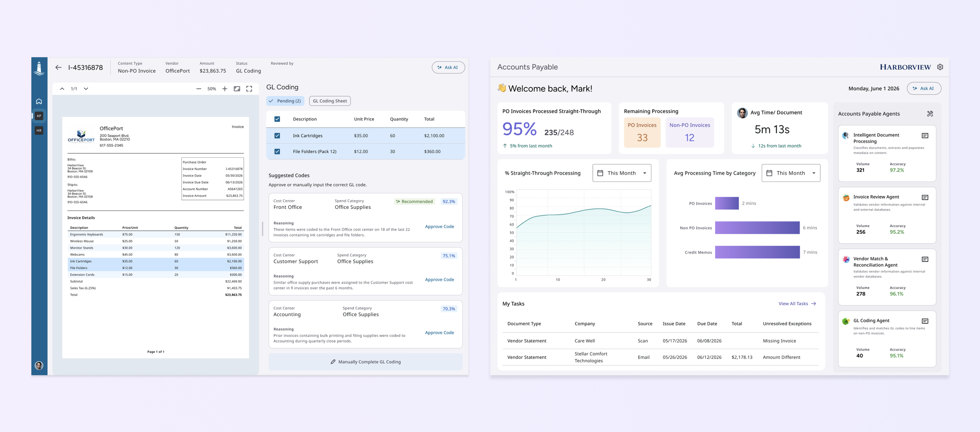Image resolution: width=980 pixels, height=432 pixels.
Task: Click the GL Coding Agent avatar
Action: [x=846, y=321]
